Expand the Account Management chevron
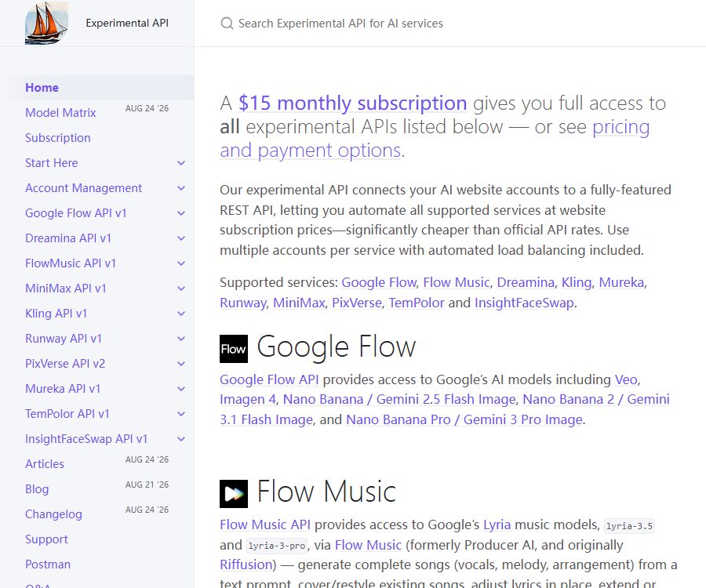Viewport: 706px width, 588px height. point(181,188)
